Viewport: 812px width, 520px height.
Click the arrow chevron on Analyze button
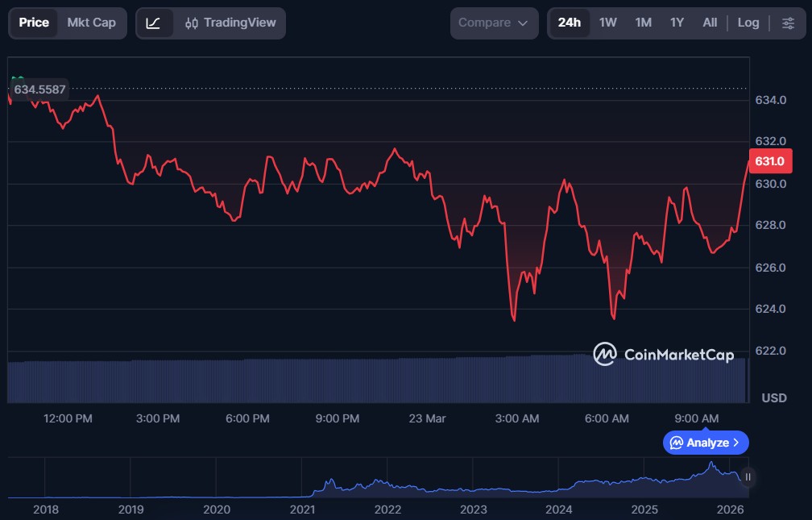[736, 443]
